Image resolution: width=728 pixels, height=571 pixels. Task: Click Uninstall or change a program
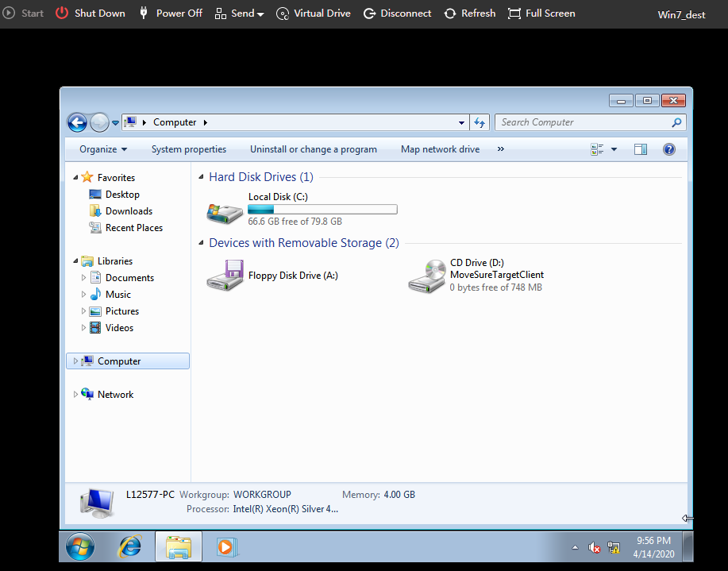(313, 149)
